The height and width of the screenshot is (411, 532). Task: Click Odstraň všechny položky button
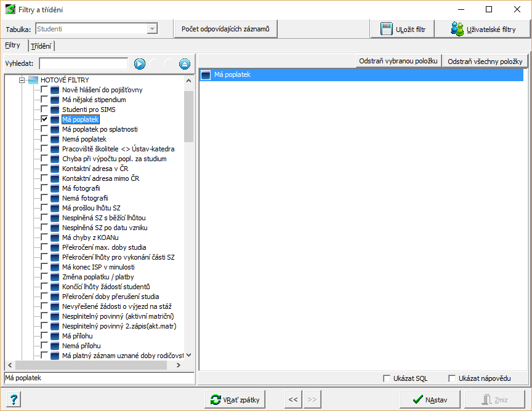(485, 62)
